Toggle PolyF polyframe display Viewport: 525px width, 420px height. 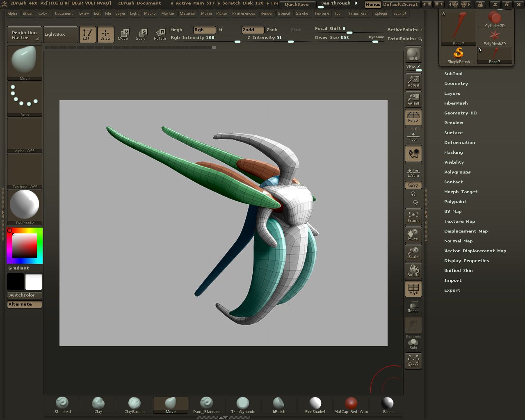coord(413,288)
